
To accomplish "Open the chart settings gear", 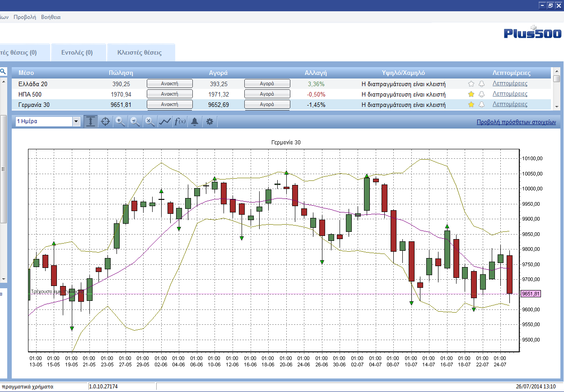I will tap(209, 122).
